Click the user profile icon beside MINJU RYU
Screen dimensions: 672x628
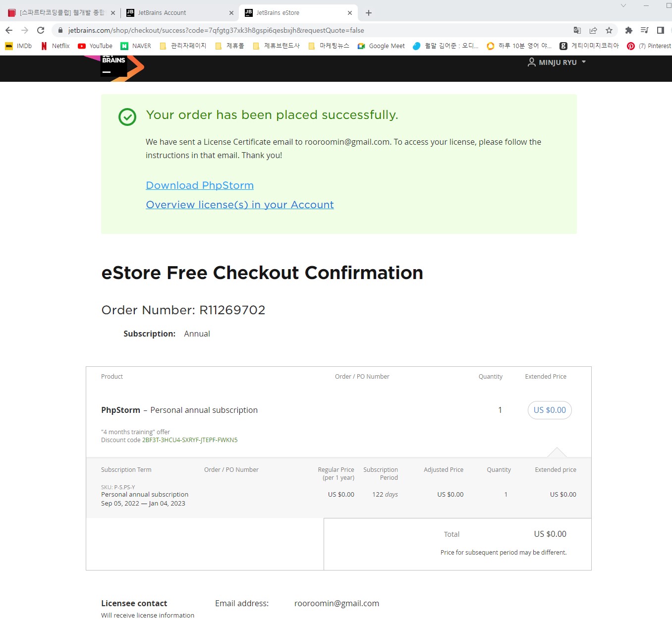532,62
